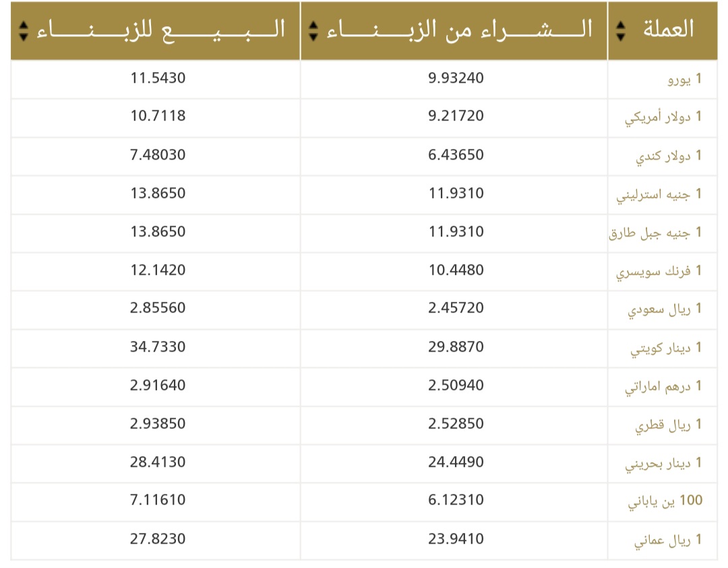
Task: Select the US dollar buying rate 9.21720
Action: pos(456,115)
